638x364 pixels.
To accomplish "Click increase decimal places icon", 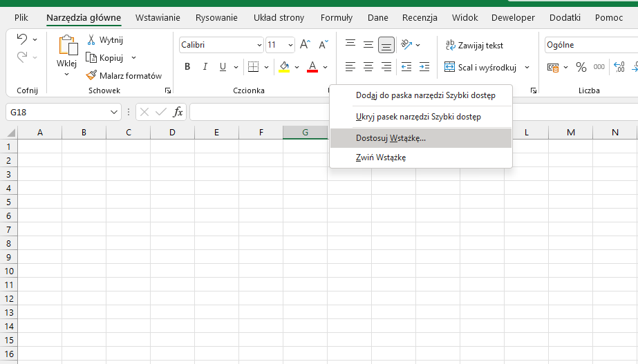I will coord(619,67).
